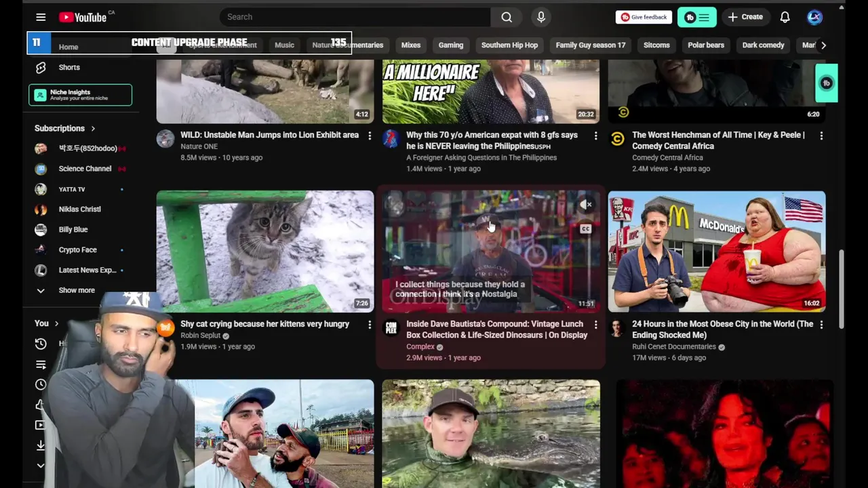Select the Dark comedy chip

click(763, 45)
